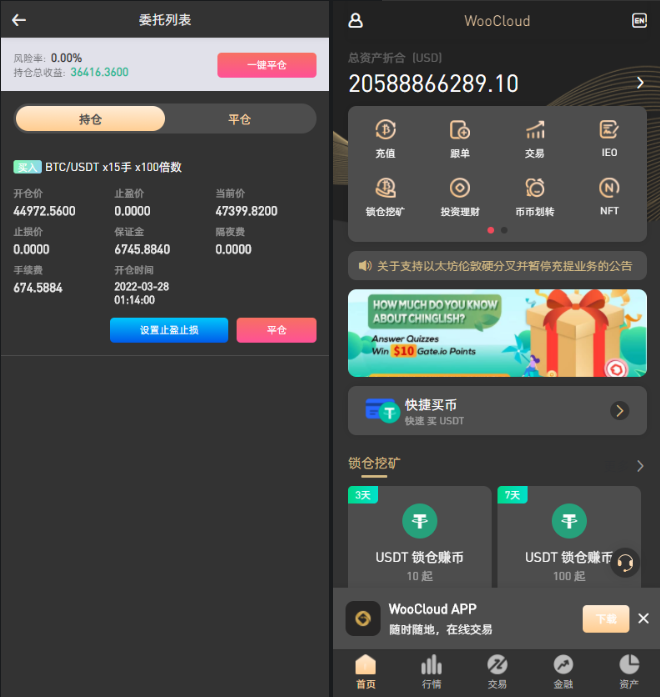Viewport: 660px width, 697px height.
Task: Click the 买入 tag on the BTC/USDT order
Action: click(x=28, y=167)
